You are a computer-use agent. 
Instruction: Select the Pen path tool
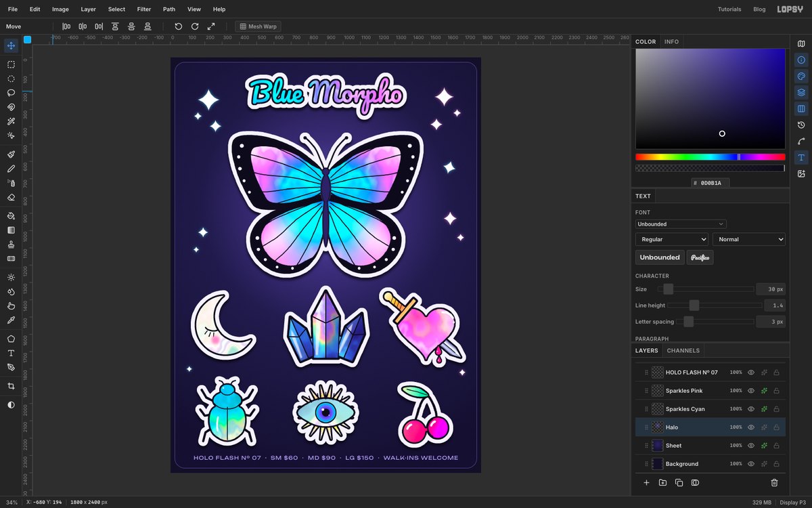[11, 367]
